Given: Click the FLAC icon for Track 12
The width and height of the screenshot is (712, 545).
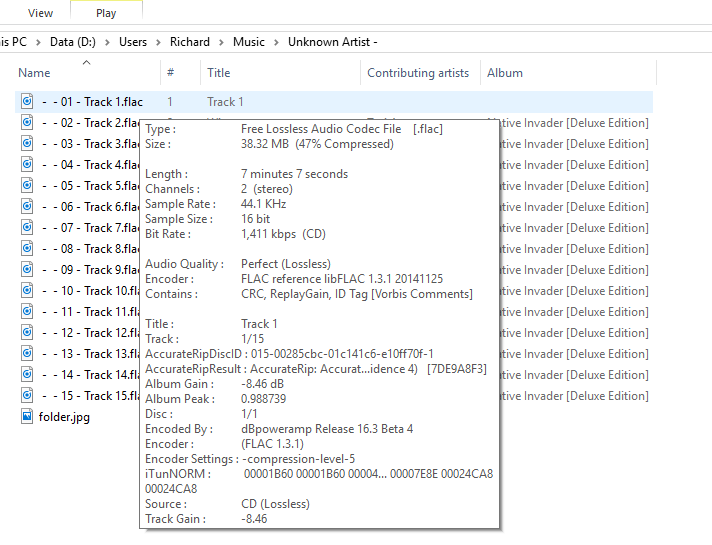Looking at the screenshot, I should [x=27, y=332].
